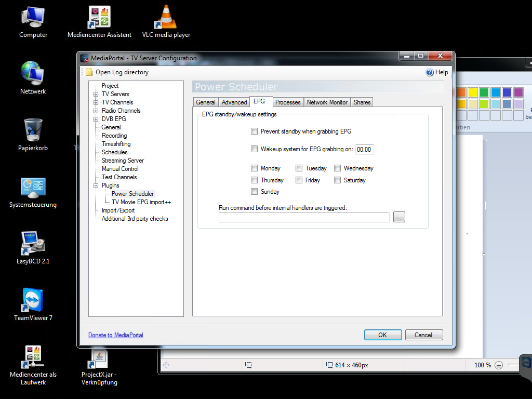Open the Mediencenter Assistent desktop icon
The width and height of the screenshot is (532, 399).
tap(99, 18)
